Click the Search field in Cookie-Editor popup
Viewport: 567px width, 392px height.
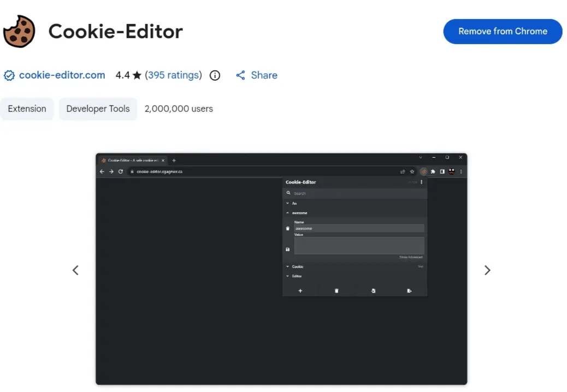[355, 193]
